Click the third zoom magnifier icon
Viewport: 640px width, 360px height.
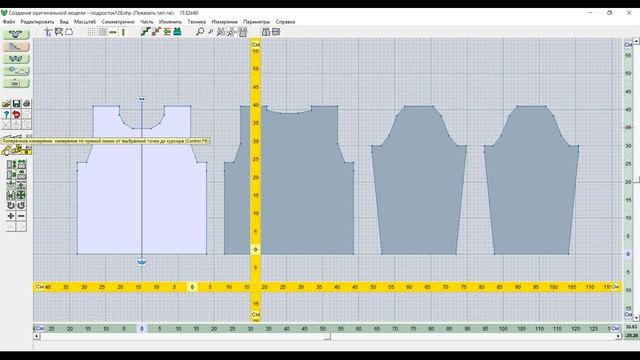click(x=221, y=32)
